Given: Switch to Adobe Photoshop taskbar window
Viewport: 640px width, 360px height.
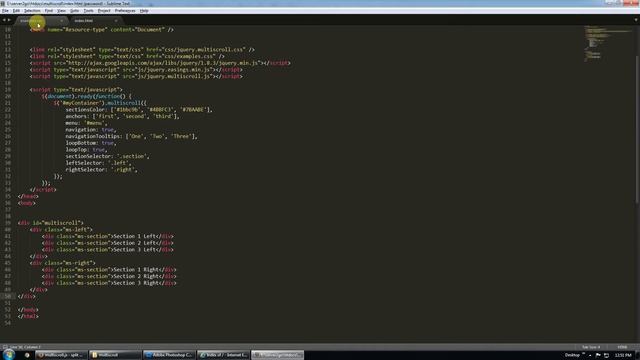Looking at the screenshot, I should 169,355.
